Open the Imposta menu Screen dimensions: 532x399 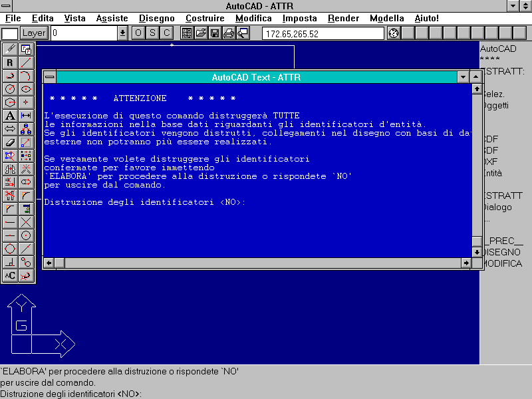[300, 19]
